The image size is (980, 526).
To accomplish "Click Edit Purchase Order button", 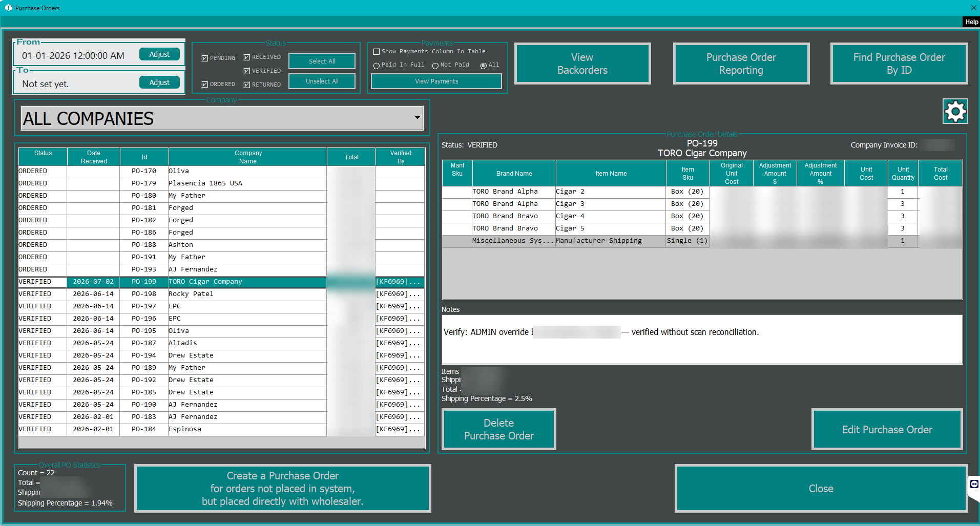I will (x=887, y=429).
